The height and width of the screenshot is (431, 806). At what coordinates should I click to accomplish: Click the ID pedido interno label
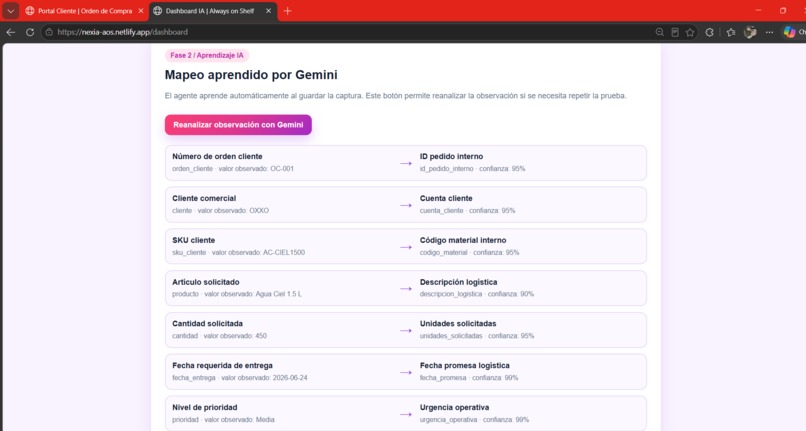(x=451, y=156)
